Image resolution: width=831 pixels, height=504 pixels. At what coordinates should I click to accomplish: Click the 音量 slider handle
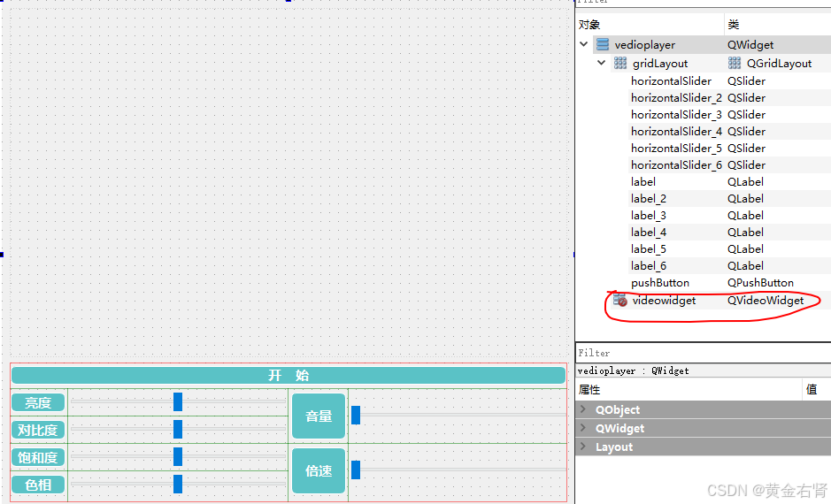(x=356, y=415)
